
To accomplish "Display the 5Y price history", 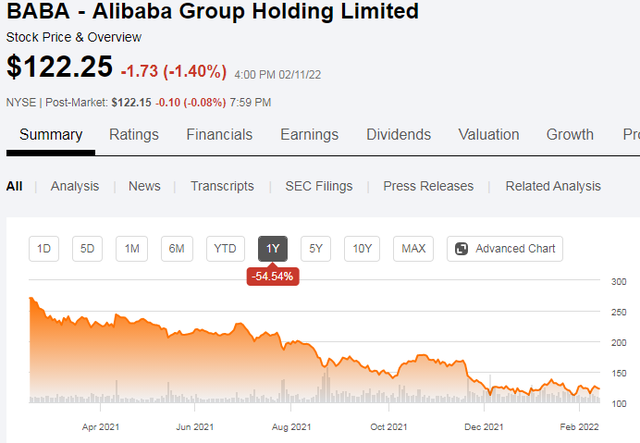I will pyautogui.click(x=316, y=249).
